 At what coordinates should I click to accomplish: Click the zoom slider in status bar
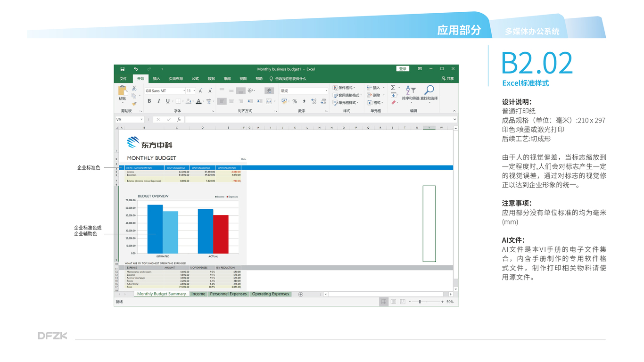[x=426, y=302]
